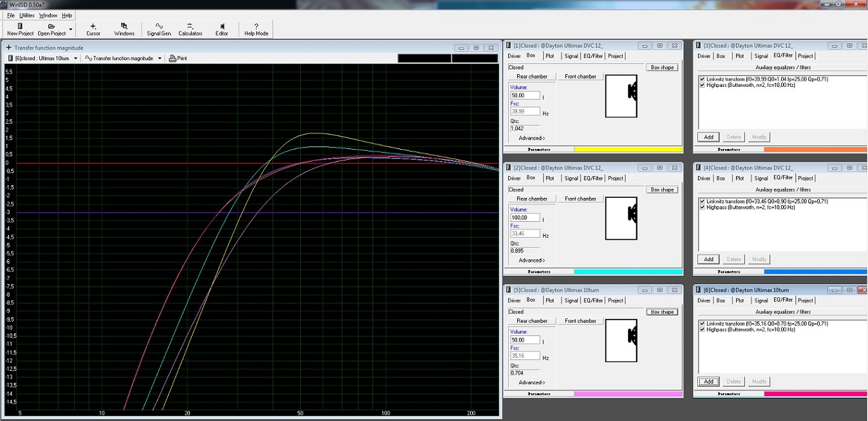Open the Help menu
868x421 pixels.
coord(67,15)
